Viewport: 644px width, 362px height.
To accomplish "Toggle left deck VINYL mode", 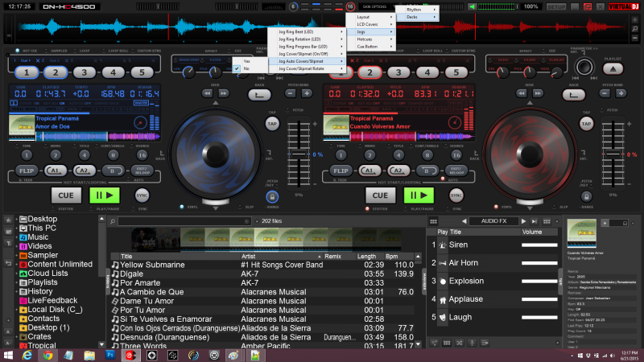I will (182, 207).
